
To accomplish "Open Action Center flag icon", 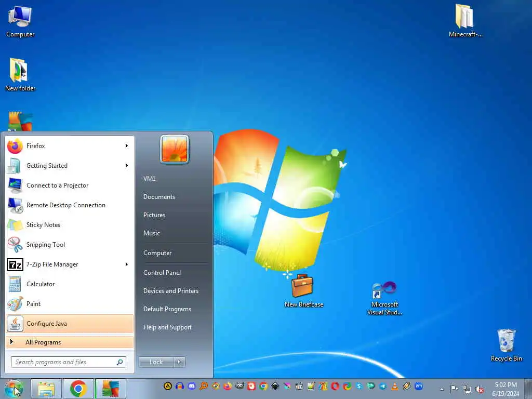I will coord(454,389).
